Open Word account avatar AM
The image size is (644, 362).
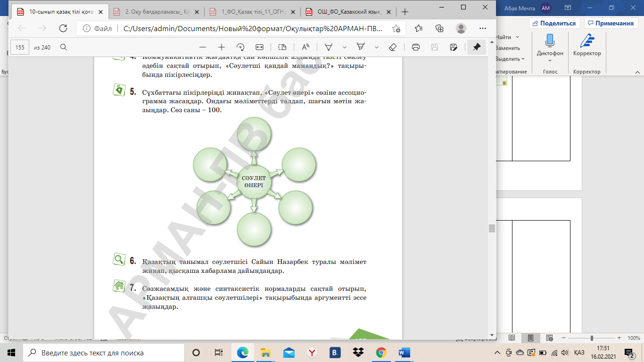[546, 8]
